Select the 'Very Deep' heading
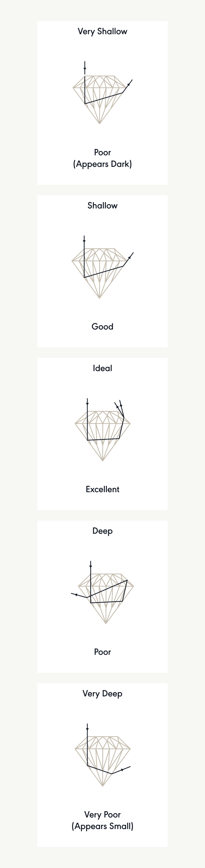The height and width of the screenshot is (868, 205). click(102, 694)
